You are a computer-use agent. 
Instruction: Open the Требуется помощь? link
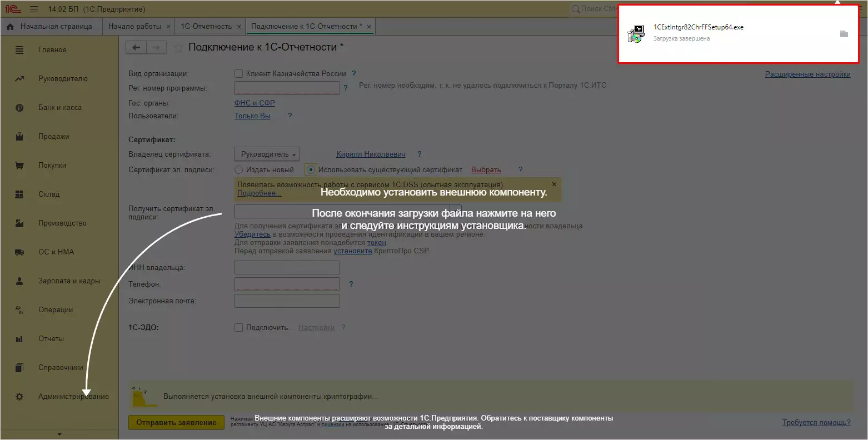tap(816, 423)
